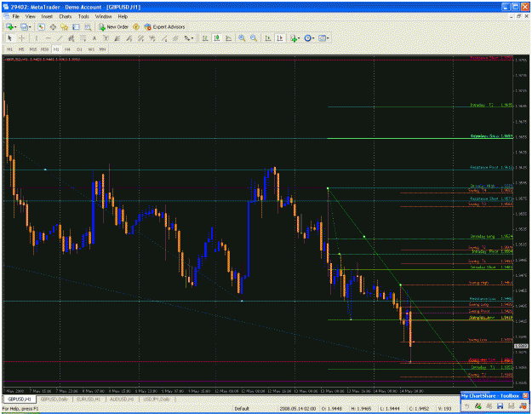Viewport: 532px width, 414px height.
Task: Open the Charts menu
Action: (66, 16)
